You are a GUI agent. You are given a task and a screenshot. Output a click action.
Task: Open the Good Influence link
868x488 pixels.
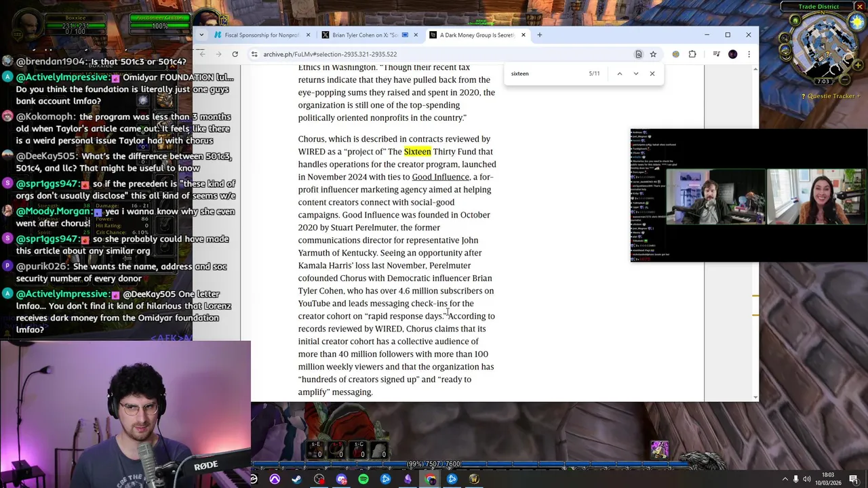click(x=440, y=177)
